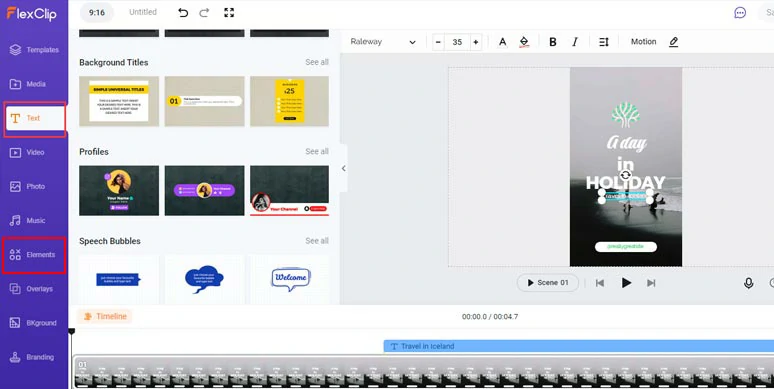Open the BKground sidebar section

coord(34,323)
